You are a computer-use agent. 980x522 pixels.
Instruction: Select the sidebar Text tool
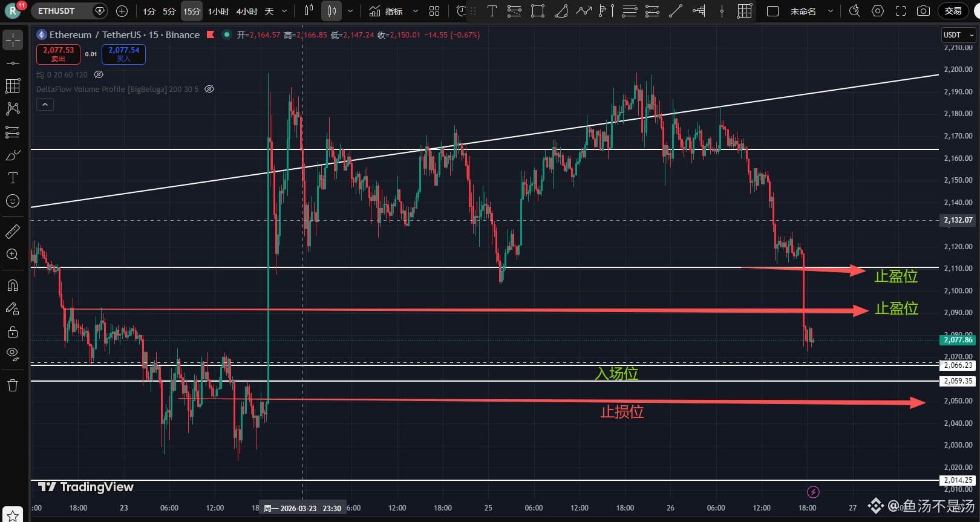click(x=13, y=178)
